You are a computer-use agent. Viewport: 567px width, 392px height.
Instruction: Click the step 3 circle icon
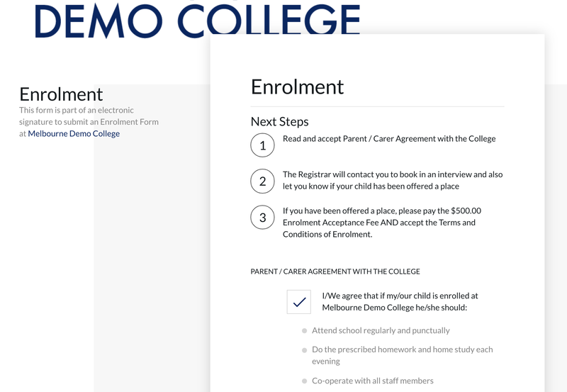(x=263, y=217)
